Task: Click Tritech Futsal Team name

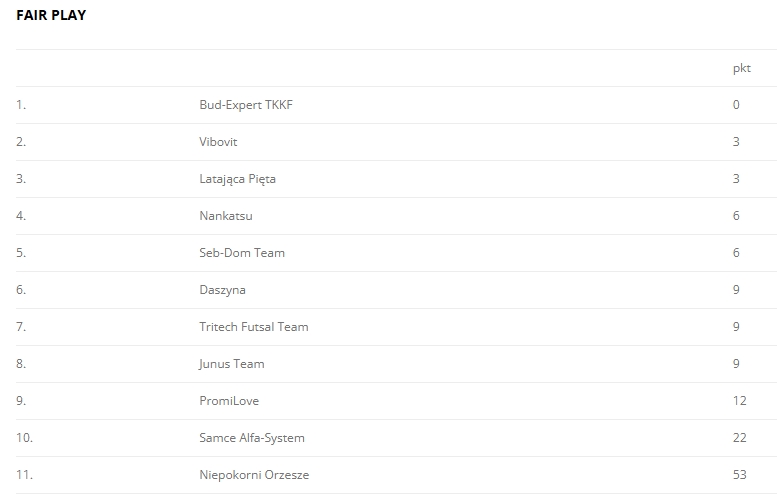Action: (254, 327)
